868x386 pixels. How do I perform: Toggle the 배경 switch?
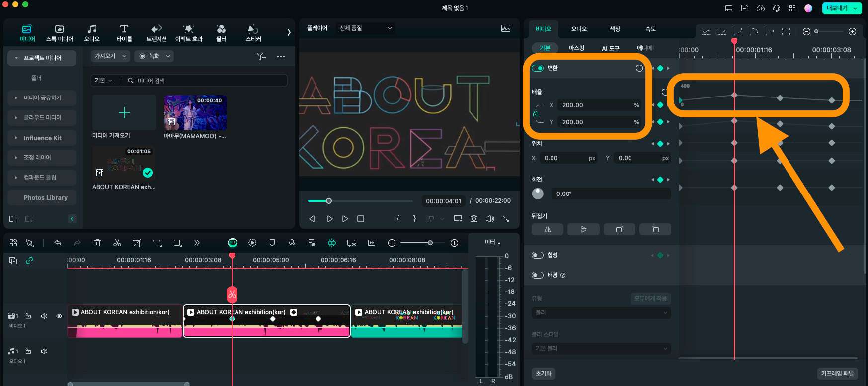pyautogui.click(x=538, y=275)
